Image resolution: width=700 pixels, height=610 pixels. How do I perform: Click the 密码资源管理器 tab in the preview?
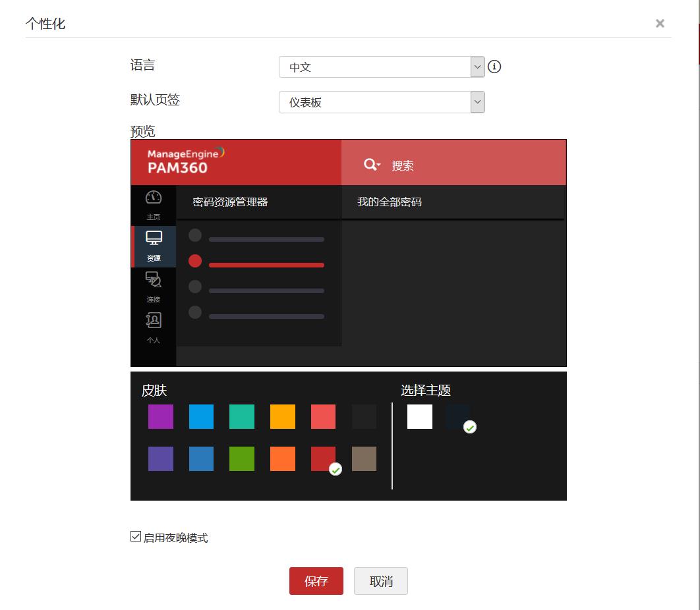pyautogui.click(x=230, y=202)
